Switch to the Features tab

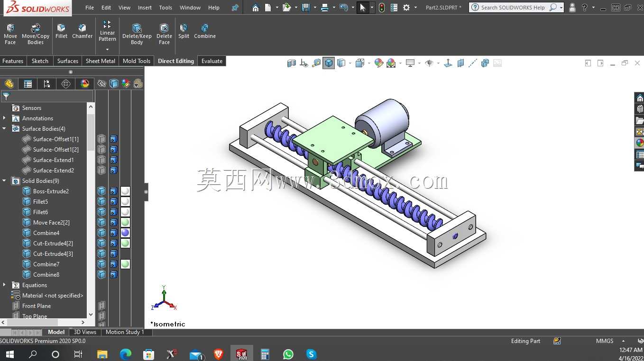pos(13,61)
